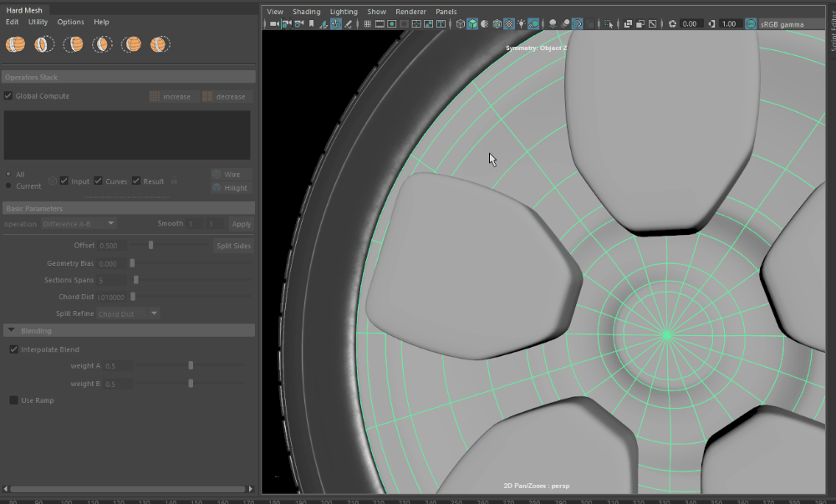Screen dimensions: 836x504
Task: Enable the Use Ramp checkbox
Action: pos(14,400)
